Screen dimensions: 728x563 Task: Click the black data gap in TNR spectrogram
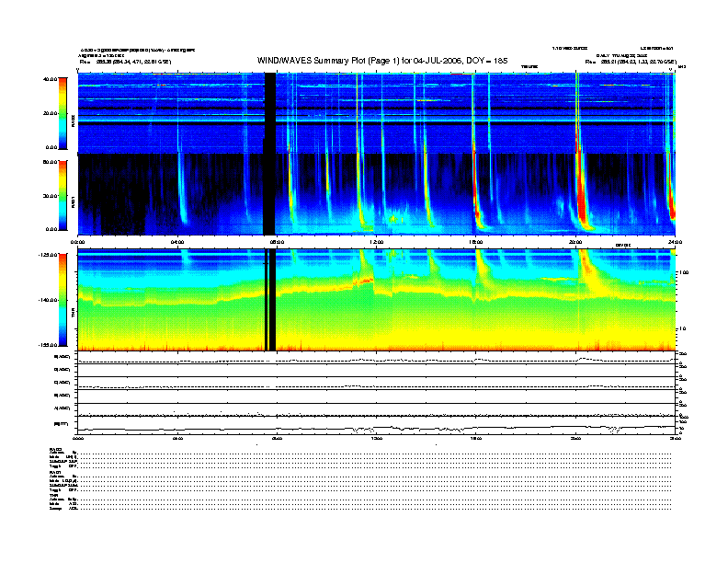[270, 300]
